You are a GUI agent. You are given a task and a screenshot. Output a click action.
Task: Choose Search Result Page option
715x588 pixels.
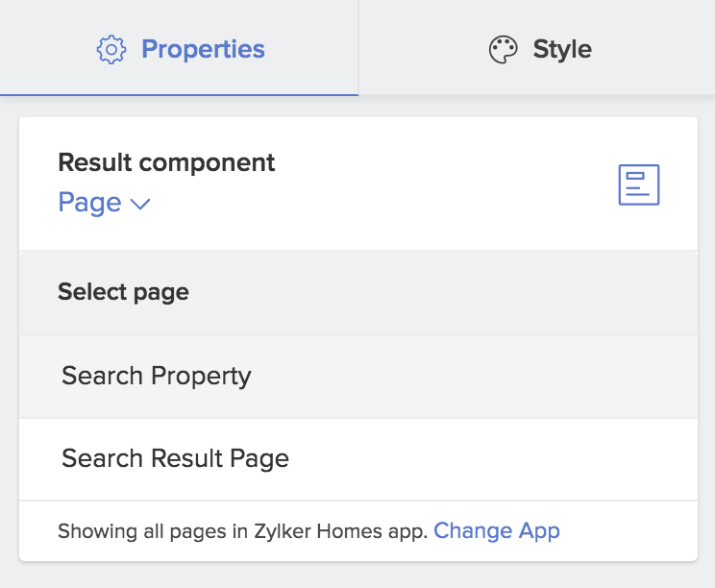tap(175, 458)
